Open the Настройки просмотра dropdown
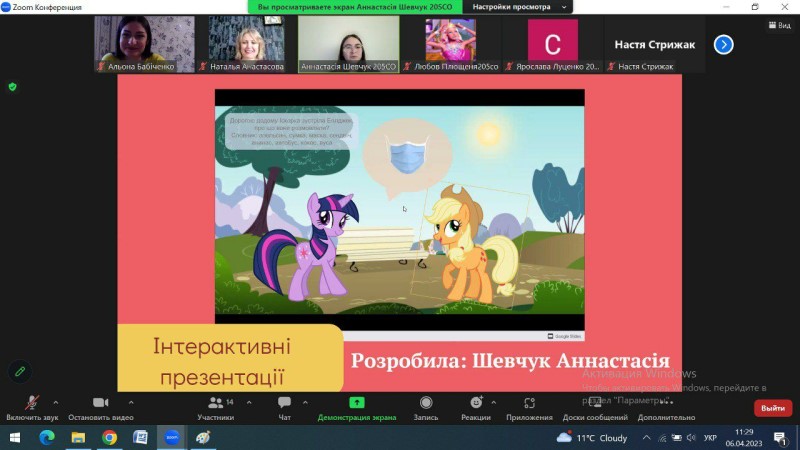This screenshot has height=450, width=800. click(518, 7)
